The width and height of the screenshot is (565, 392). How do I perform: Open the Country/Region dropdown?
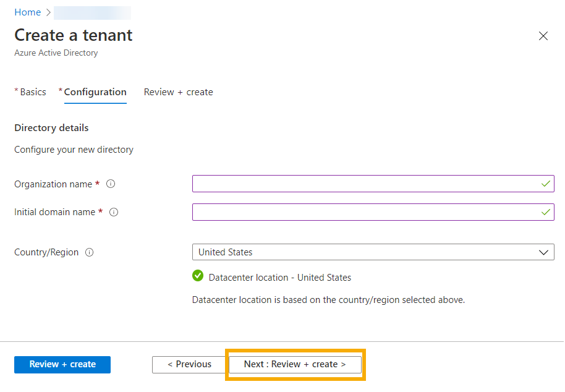371,252
